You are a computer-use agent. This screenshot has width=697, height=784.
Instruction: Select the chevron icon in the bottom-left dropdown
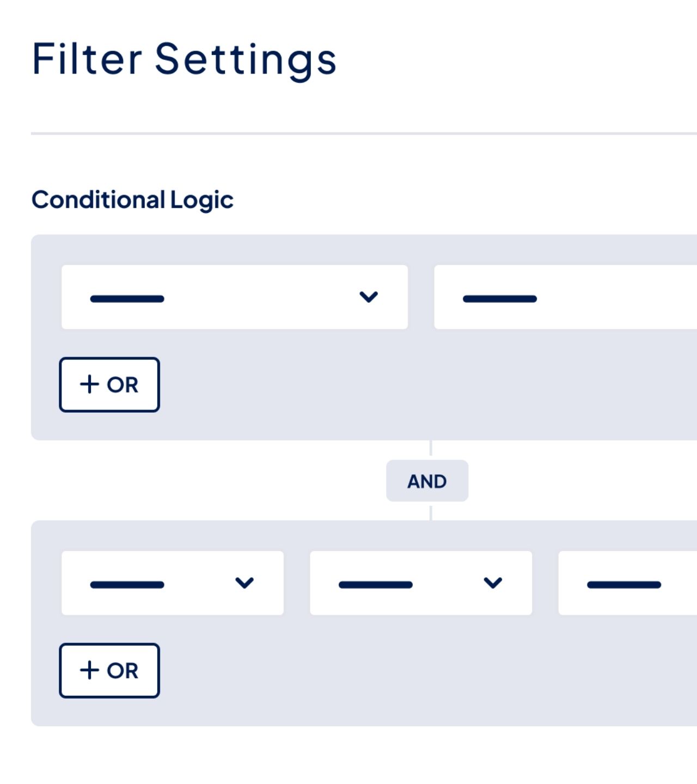tap(244, 583)
